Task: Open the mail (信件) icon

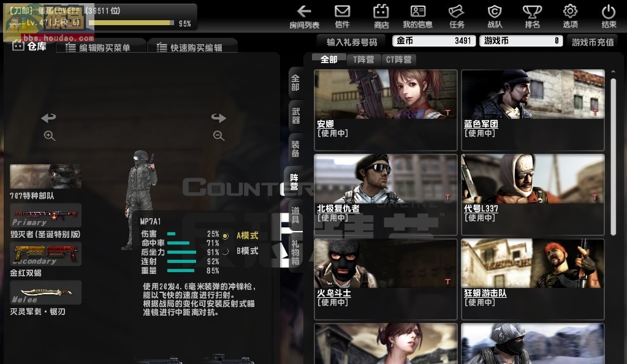Action: pos(342,17)
